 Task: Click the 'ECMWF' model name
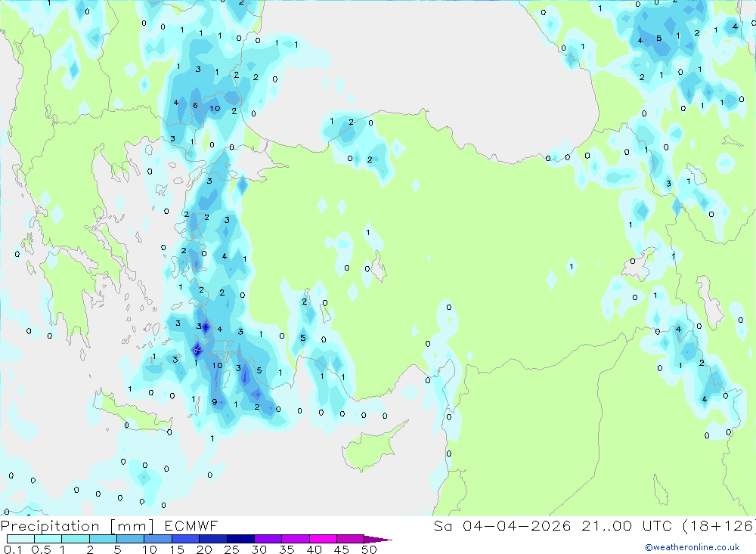(x=191, y=525)
